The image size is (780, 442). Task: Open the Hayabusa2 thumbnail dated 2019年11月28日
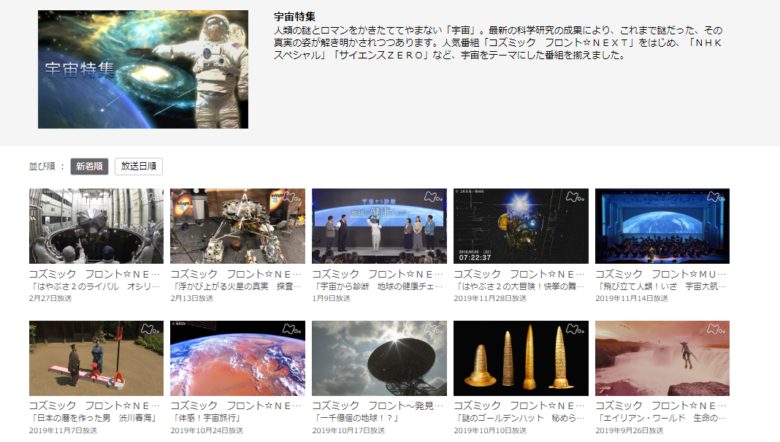521,226
